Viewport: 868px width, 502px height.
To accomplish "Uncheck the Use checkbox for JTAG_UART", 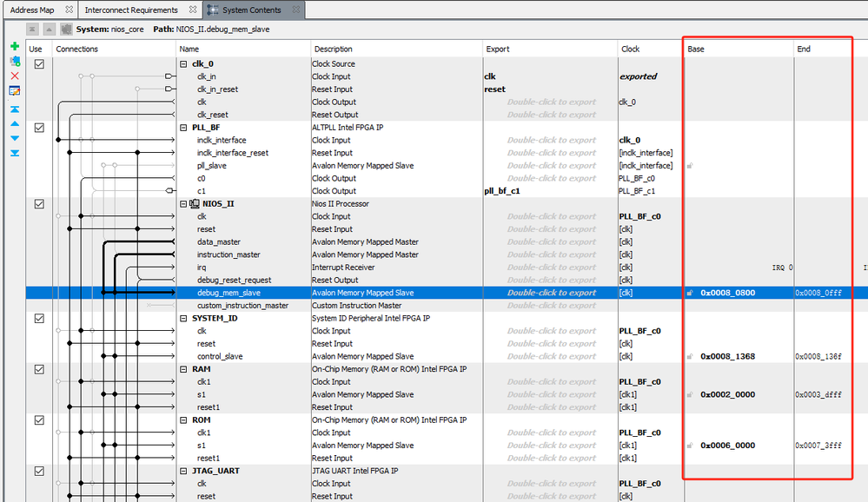I will coord(39,471).
